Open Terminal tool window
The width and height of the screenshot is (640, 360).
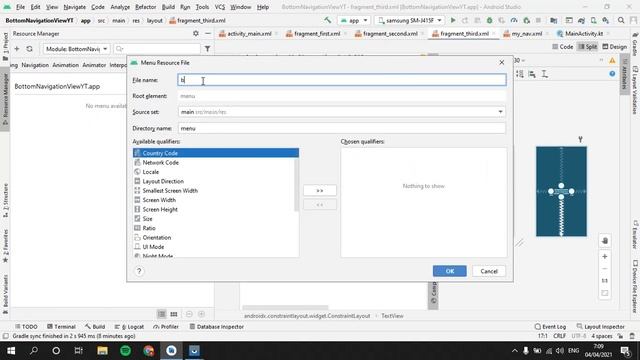pos(61,327)
